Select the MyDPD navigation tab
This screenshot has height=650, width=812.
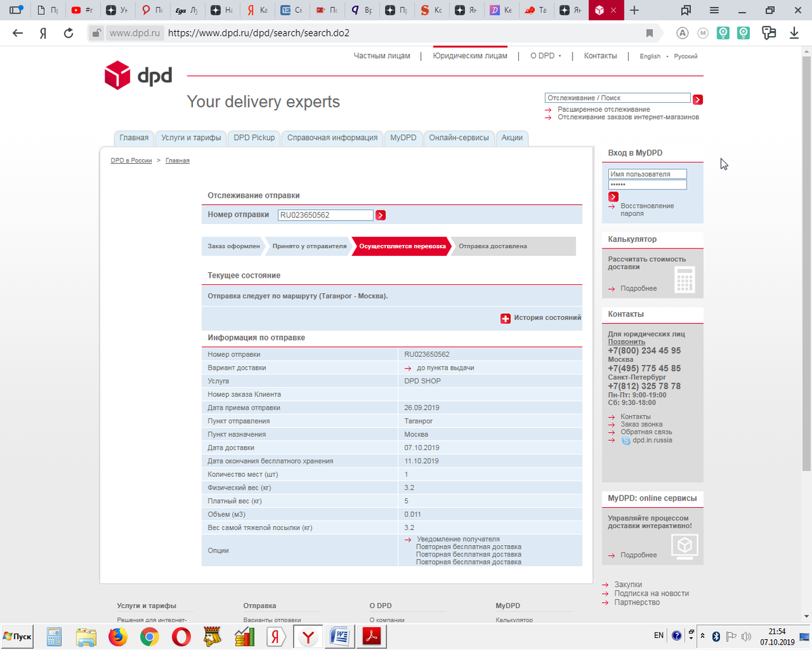(403, 137)
